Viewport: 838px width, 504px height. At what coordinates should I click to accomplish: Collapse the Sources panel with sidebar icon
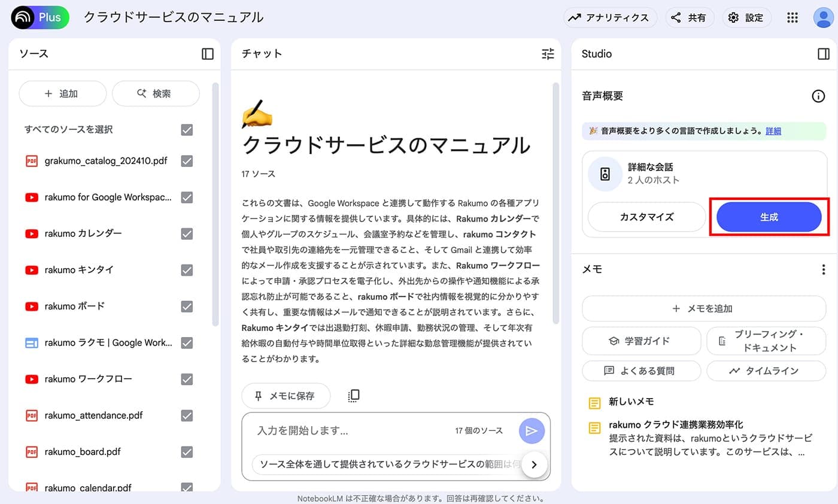208,54
